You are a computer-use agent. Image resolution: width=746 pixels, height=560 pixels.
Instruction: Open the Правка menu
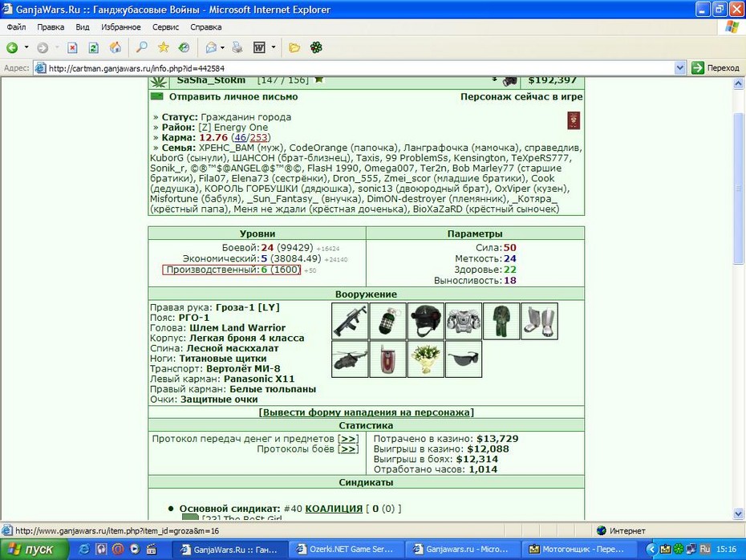pyautogui.click(x=51, y=27)
